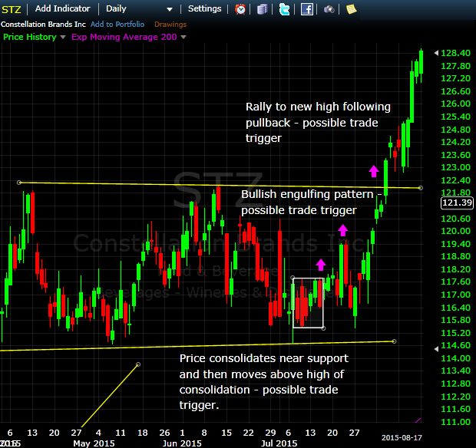Image resolution: width=476 pixels, height=448 pixels.
Task: Open the yellow sticky note icon
Action: pos(351,9)
